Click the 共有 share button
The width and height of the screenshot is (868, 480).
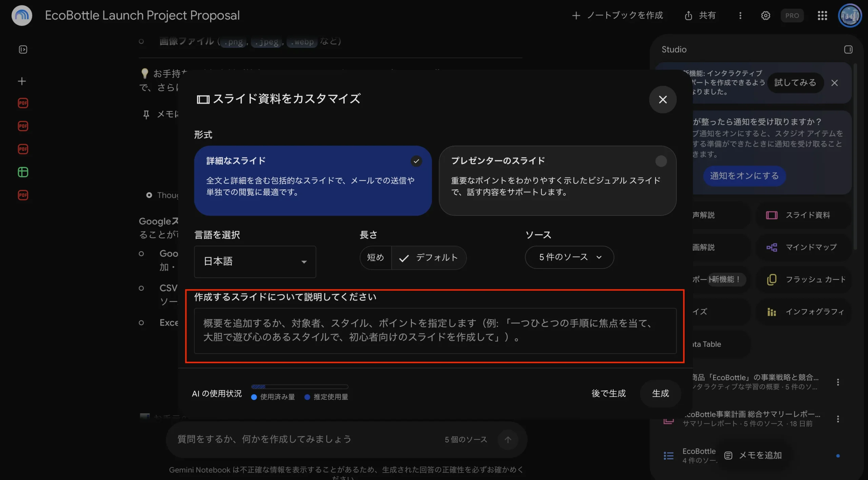pos(700,16)
